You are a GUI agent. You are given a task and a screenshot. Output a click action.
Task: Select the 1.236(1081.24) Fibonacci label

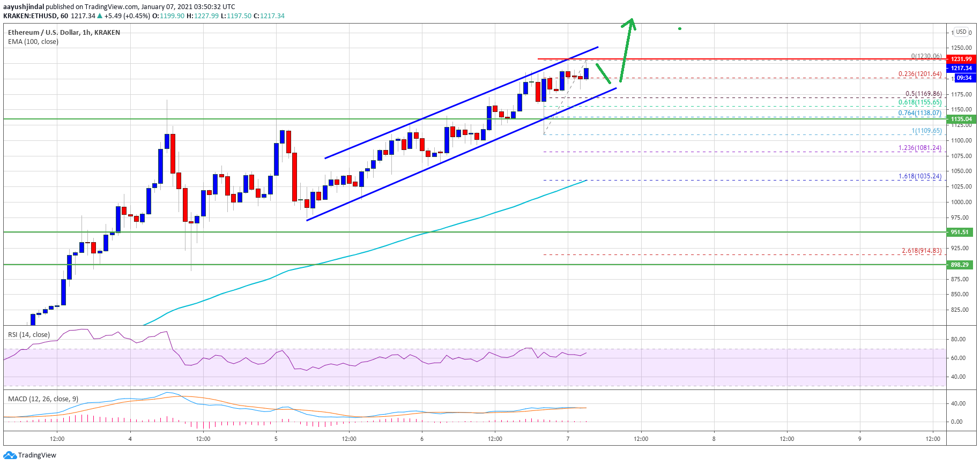tap(920, 148)
